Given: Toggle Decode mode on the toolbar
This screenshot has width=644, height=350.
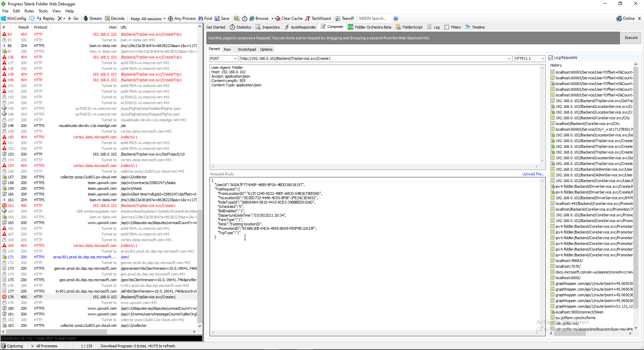Looking at the screenshot, I should (115, 18).
